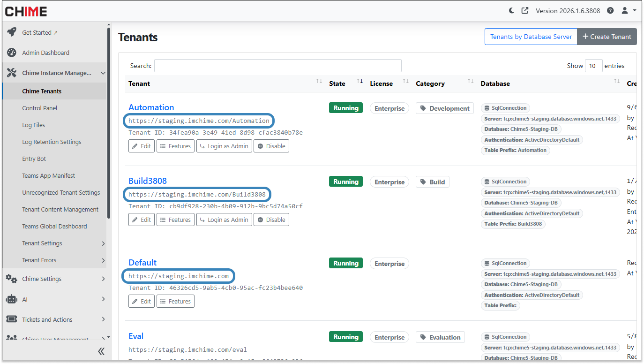Collapse the sidebar with the double chevron

pyautogui.click(x=101, y=351)
